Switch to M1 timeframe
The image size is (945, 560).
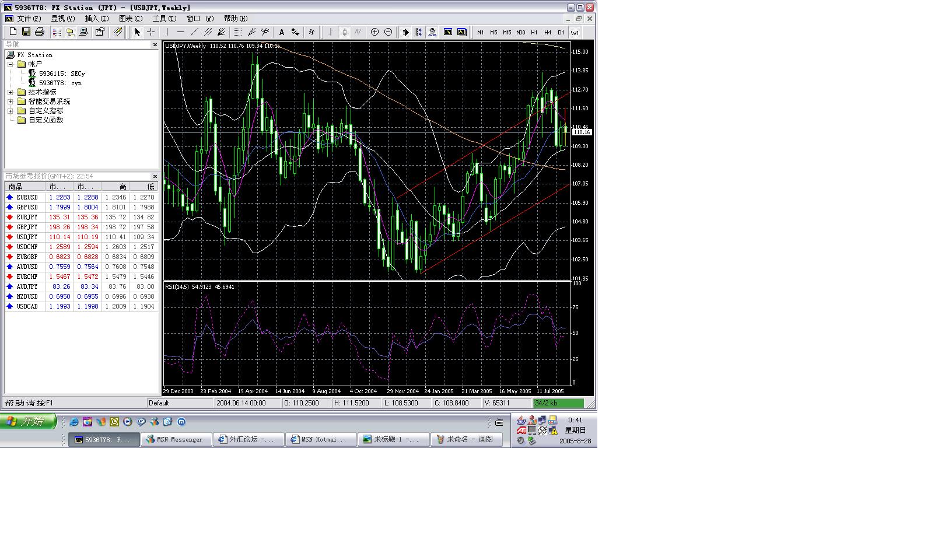click(x=480, y=32)
